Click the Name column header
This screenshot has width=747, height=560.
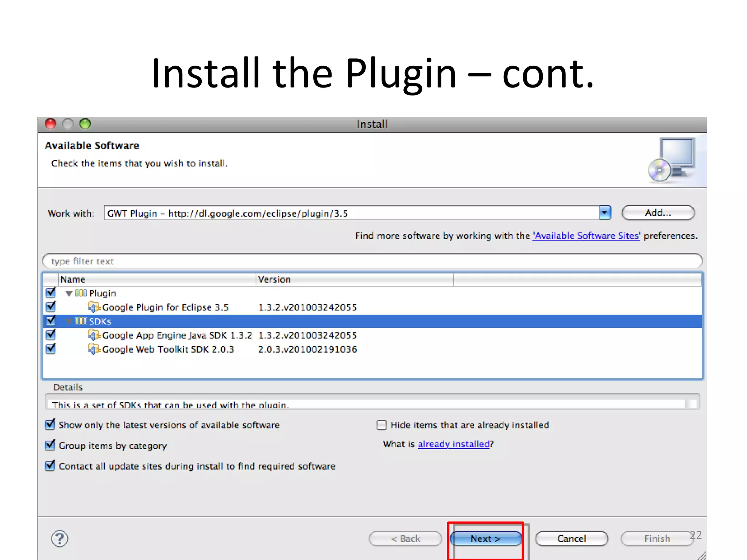pos(157,280)
